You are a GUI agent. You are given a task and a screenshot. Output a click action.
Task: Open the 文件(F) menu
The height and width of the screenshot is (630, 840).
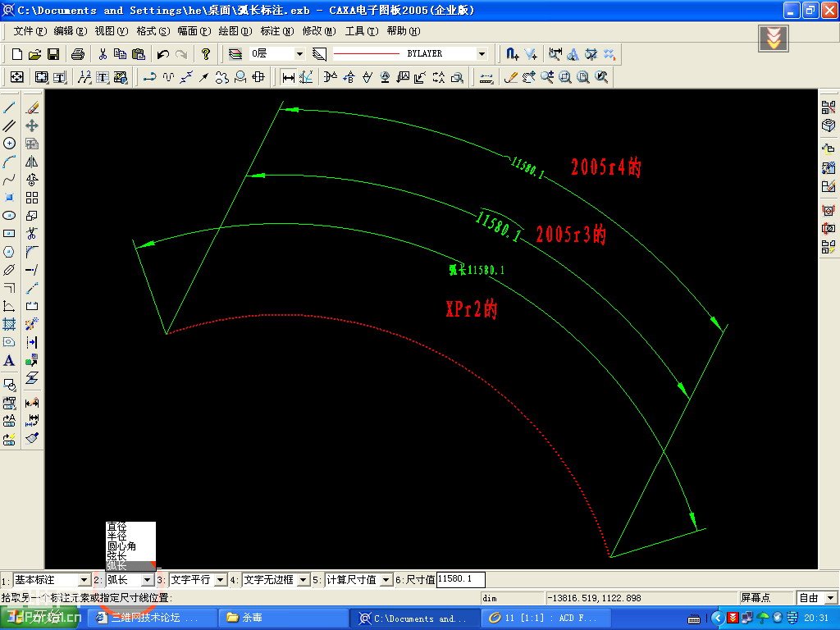pyautogui.click(x=30, y=31)
